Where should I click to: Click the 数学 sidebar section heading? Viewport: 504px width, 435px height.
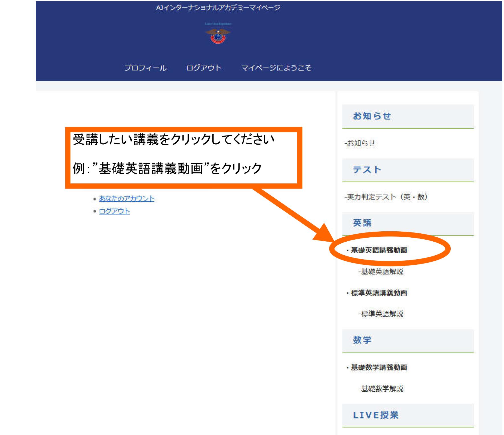362,340
